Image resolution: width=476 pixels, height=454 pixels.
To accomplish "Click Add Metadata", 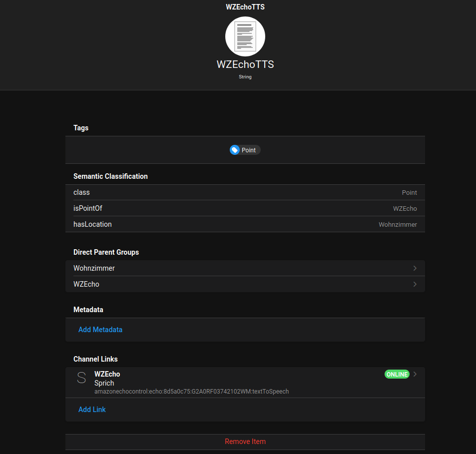I will pos(100,330).
